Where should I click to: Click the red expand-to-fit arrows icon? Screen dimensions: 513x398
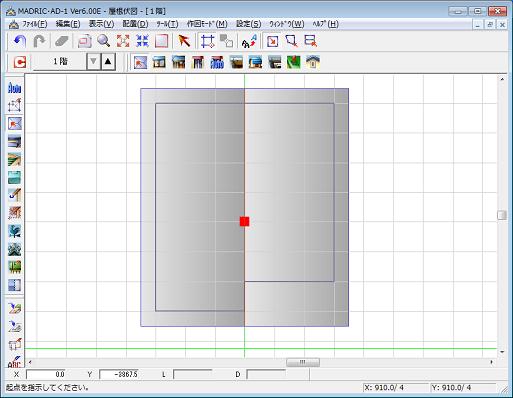click(123, 41)
